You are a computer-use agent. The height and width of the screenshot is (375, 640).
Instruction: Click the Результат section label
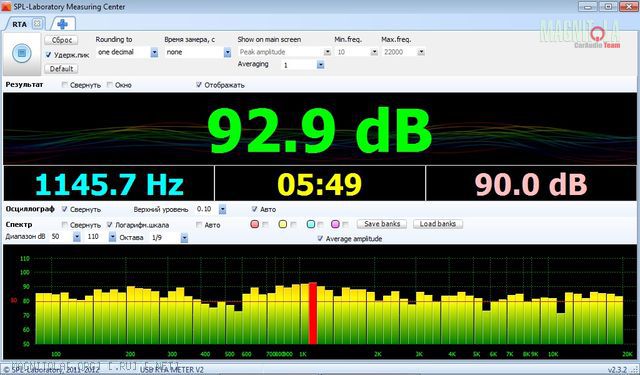(x=24, y=84)
